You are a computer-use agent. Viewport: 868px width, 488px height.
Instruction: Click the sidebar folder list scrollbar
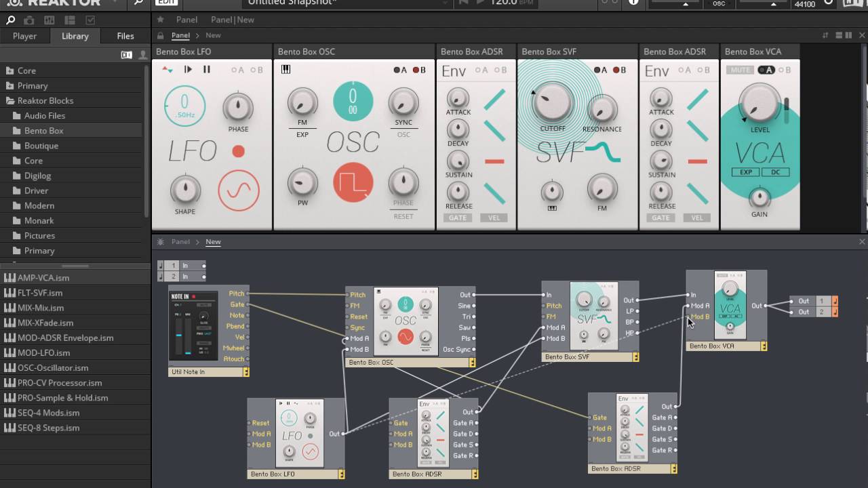pyautogui.click(x=147, y=141)
